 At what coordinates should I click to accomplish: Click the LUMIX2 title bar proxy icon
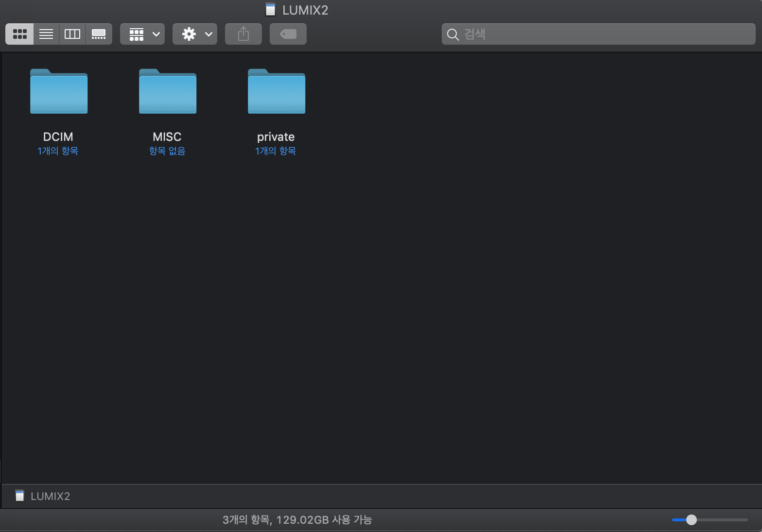click(271, 10)
